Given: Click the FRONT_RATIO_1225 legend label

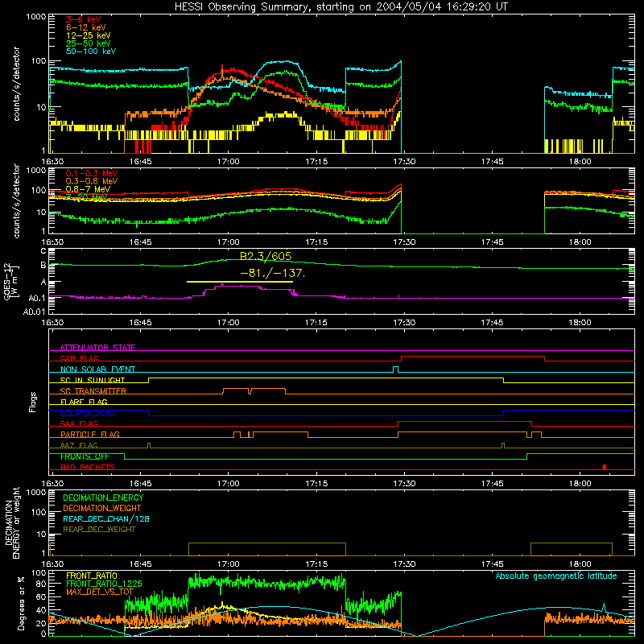Looking at the screenshot, I should point(104,584).
